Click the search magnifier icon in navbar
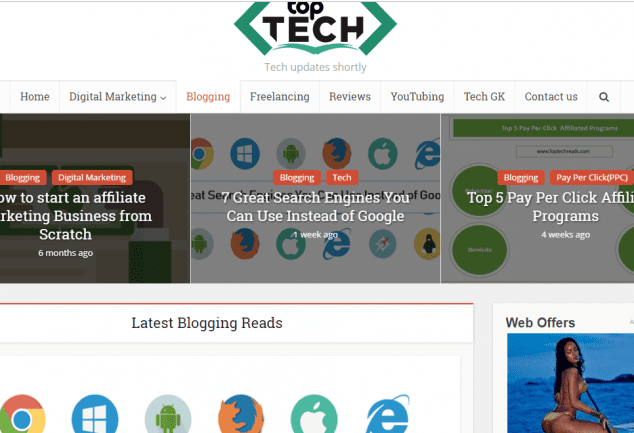Viewport: 634px width, 433px height. pyautogui.click(x=604, y=97)
